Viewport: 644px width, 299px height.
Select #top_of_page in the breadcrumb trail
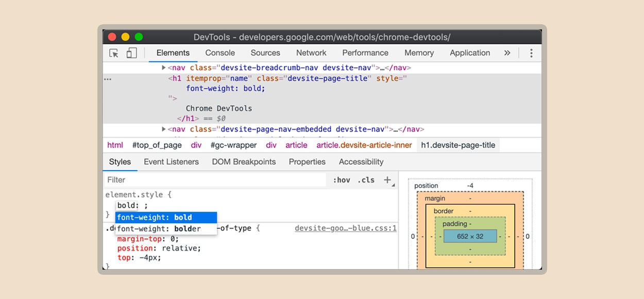coord(157,145)
